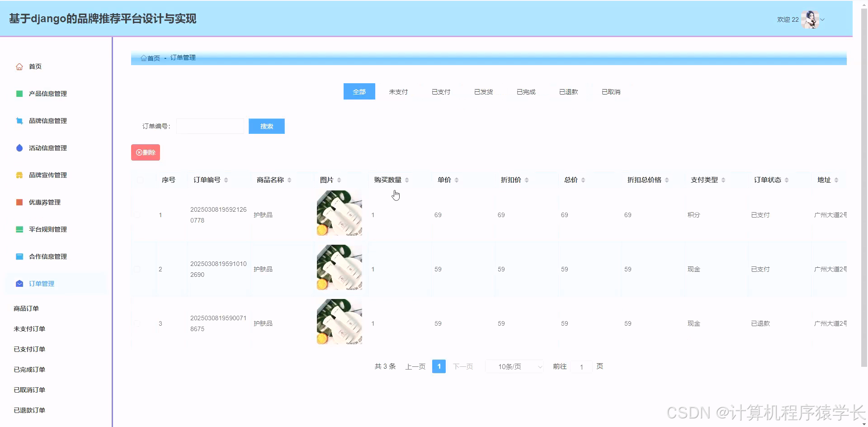868x427 pixels.
Task: Open 品牌宣传管理 from the sidebar icon
Action: tap(19, 175)
